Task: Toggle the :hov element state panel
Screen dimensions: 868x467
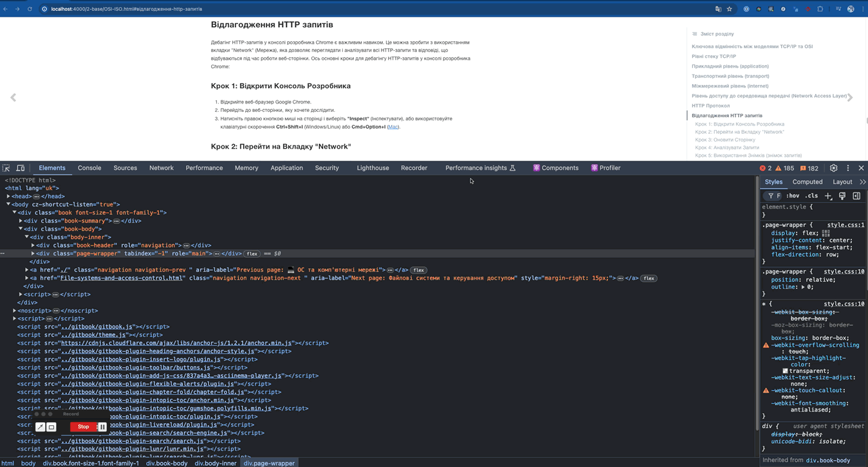Action: [x=793, y=196]
